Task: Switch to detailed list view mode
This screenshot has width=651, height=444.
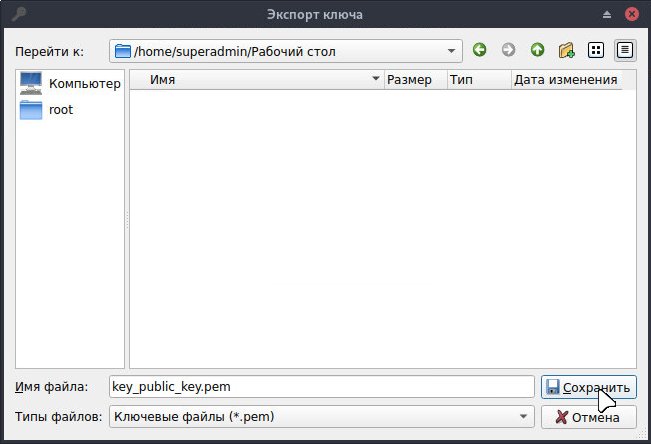Action: click(625, 50)
